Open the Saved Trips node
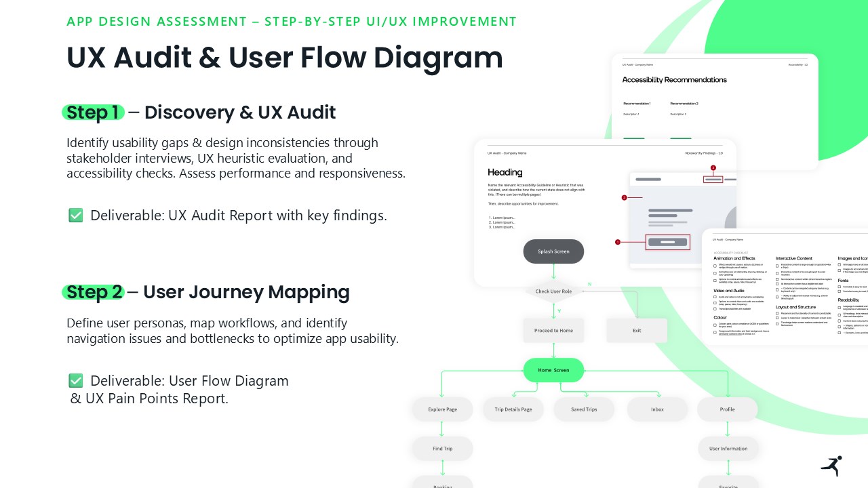 pyautogui.click(x=584, y=409)
